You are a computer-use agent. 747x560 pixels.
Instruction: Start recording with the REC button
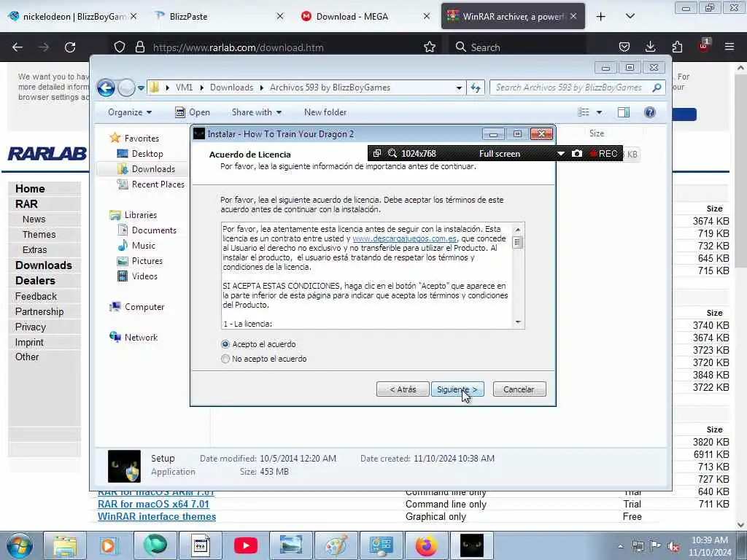coord(603,153)
